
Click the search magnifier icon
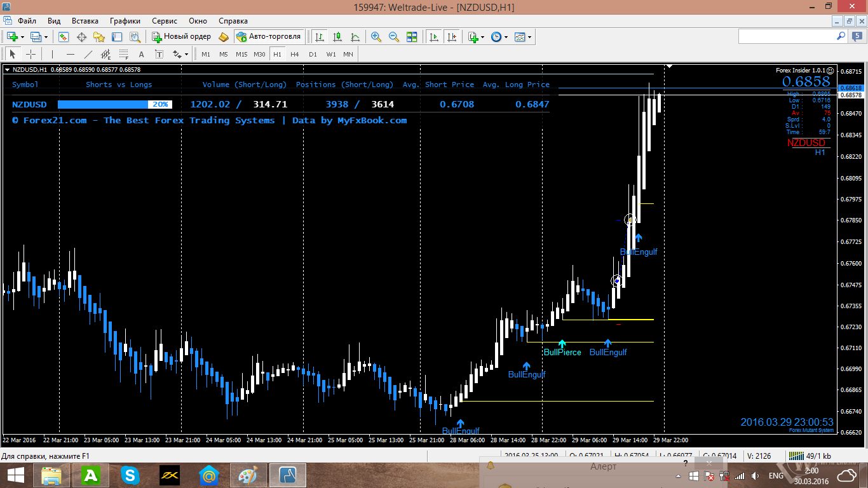(x=841, y=37)
